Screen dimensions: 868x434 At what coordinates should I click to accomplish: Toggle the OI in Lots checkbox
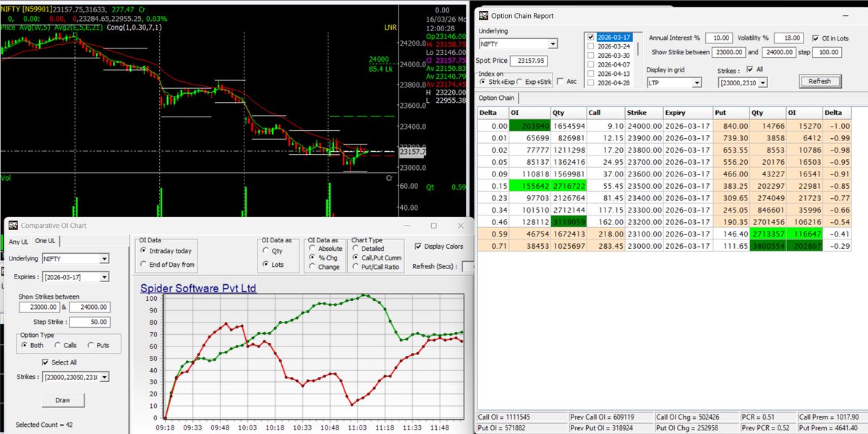816,38
